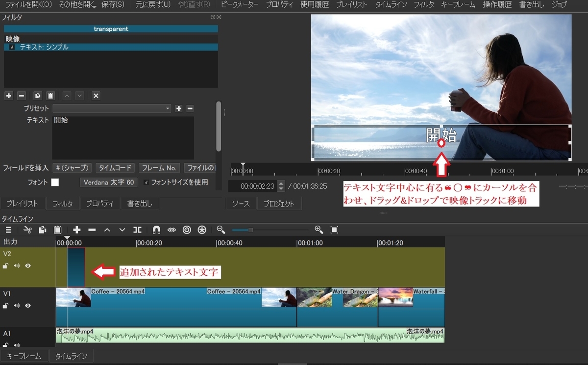This screenshot has height=365, width=588.
Task: Click the white font color swatch
Action: pyautogui.click(x=55, y=182)
